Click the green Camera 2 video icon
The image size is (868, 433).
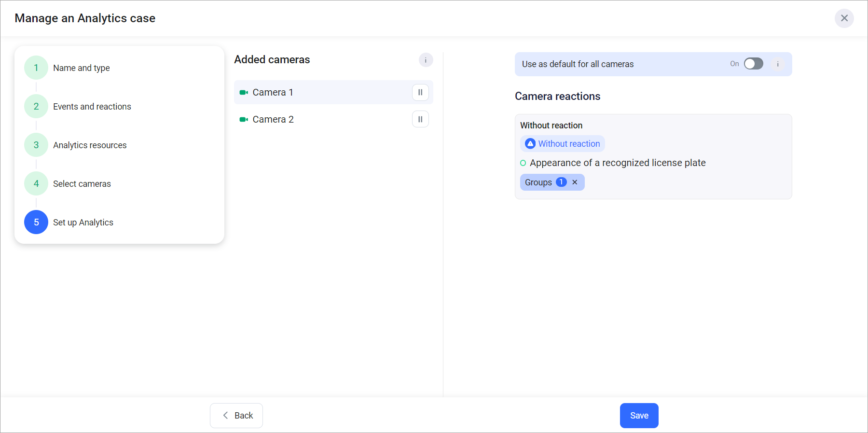coord(244,120)
